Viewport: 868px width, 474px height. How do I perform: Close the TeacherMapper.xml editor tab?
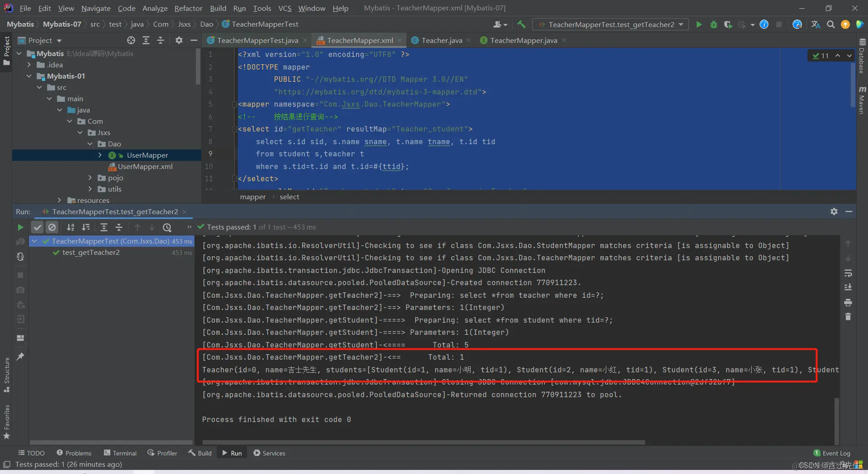pyautogui.click(x=400, y=40)
